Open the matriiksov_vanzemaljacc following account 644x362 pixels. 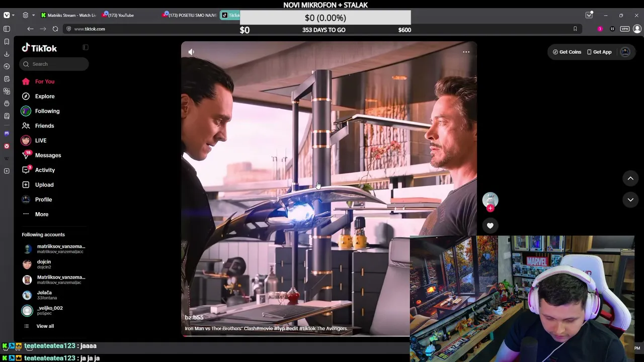coord(54,249)
